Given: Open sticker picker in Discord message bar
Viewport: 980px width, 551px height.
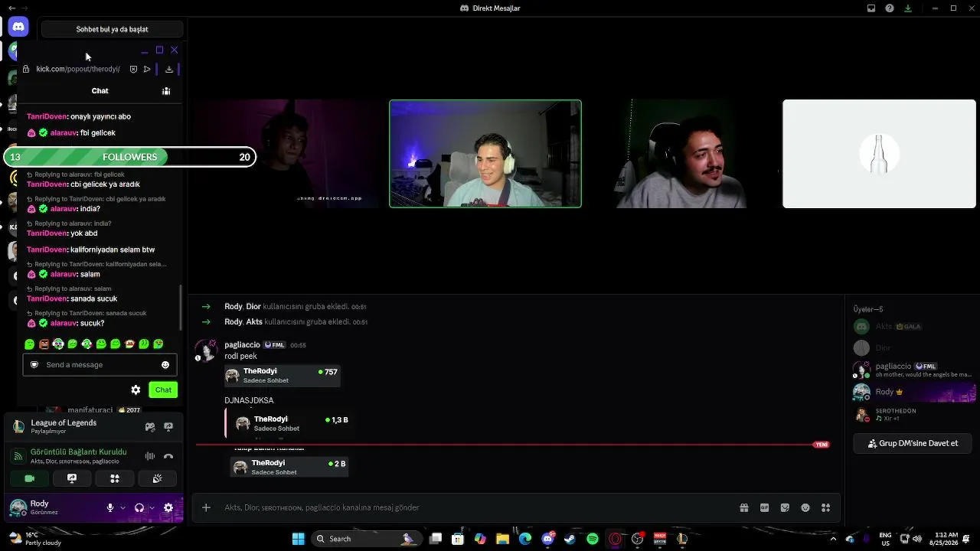Looking at the screenshot, I should tap(785, 507).
